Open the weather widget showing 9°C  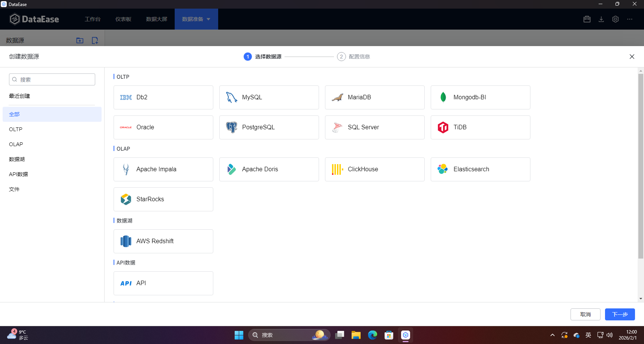18,335
